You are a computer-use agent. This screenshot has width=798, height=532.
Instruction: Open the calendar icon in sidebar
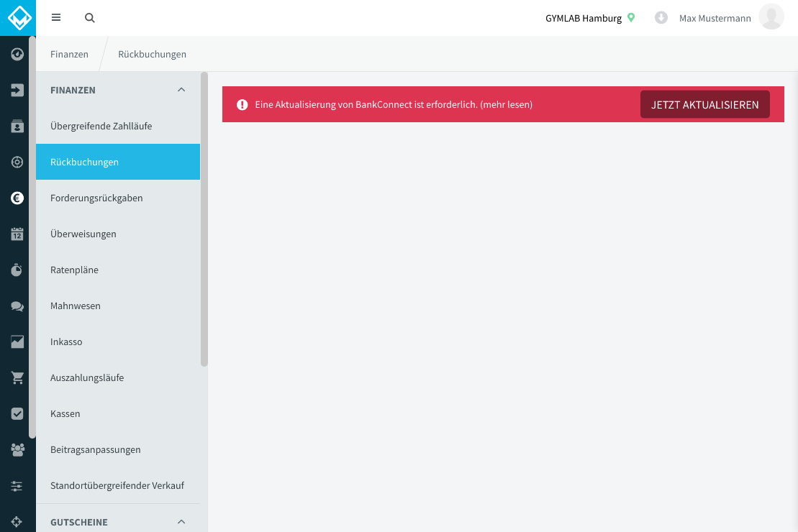click(17, 234)
